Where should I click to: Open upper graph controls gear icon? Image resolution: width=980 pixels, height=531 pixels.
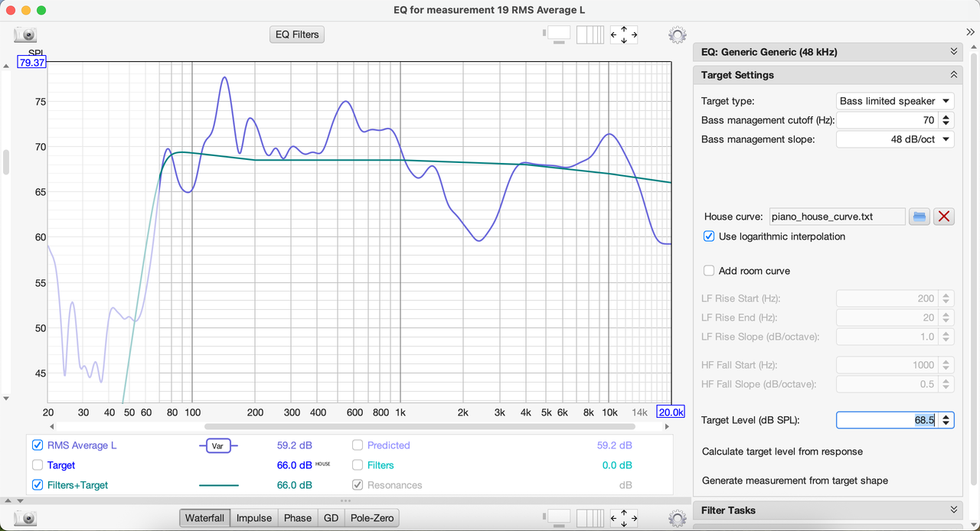[x=677, y=34]
